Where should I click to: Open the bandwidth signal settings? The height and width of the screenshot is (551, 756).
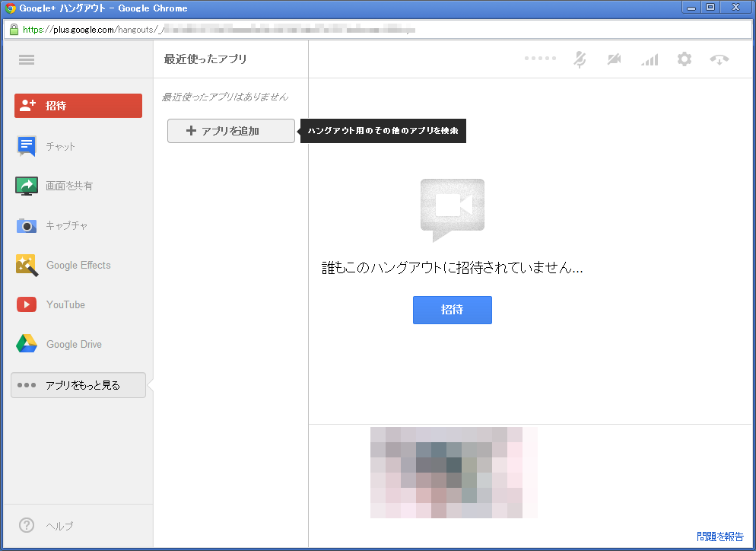tap(649, 59)
